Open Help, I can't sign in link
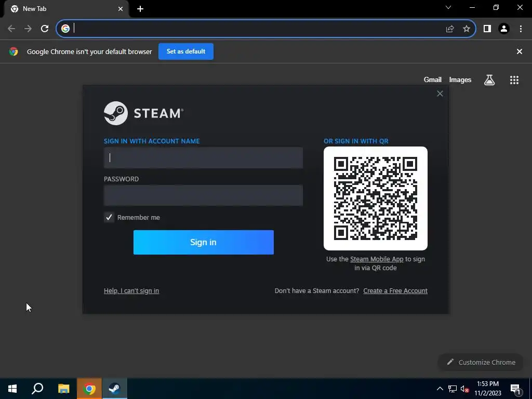This screenshot has width=532, height=399. [x=131, y=291]
